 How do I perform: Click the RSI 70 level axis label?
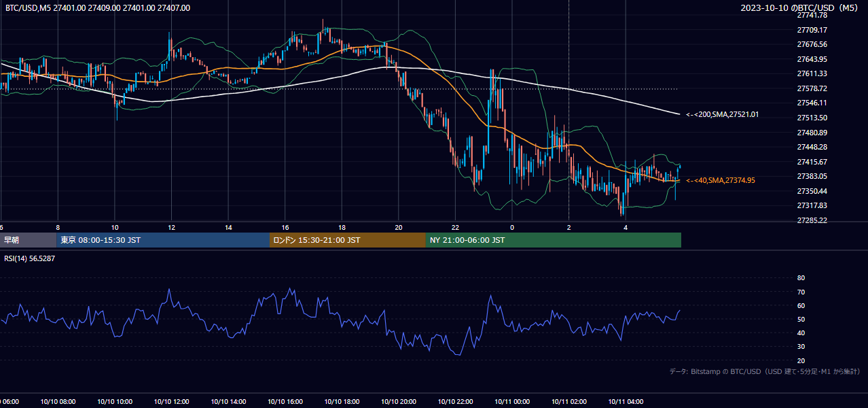coord(801,292)
